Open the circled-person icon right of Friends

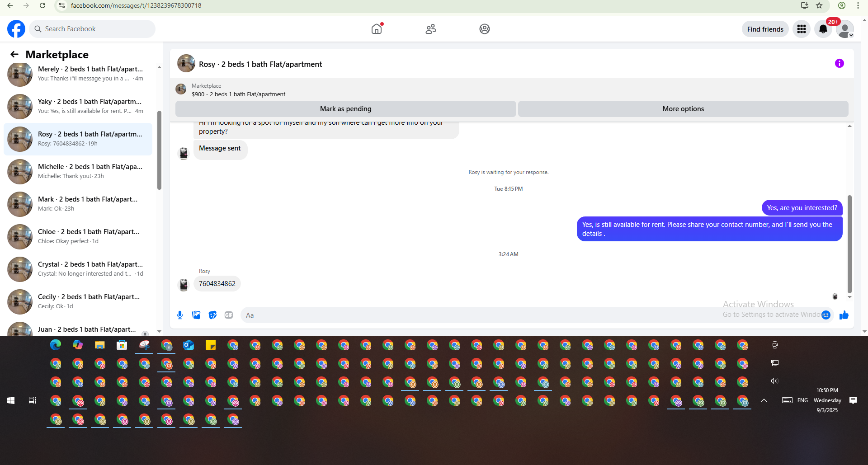485,29
